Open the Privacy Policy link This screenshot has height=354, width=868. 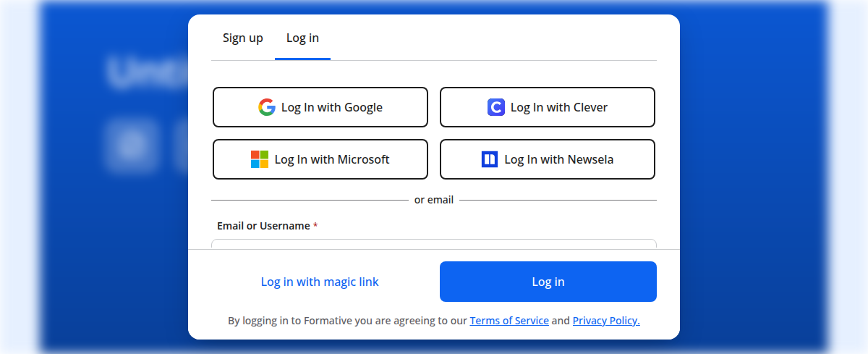click(x=606, y=320)
